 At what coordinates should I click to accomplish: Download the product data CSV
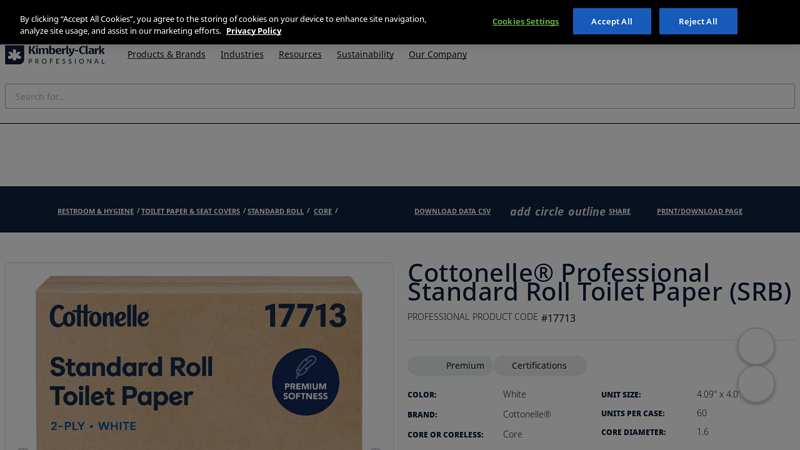coord(452,211)
